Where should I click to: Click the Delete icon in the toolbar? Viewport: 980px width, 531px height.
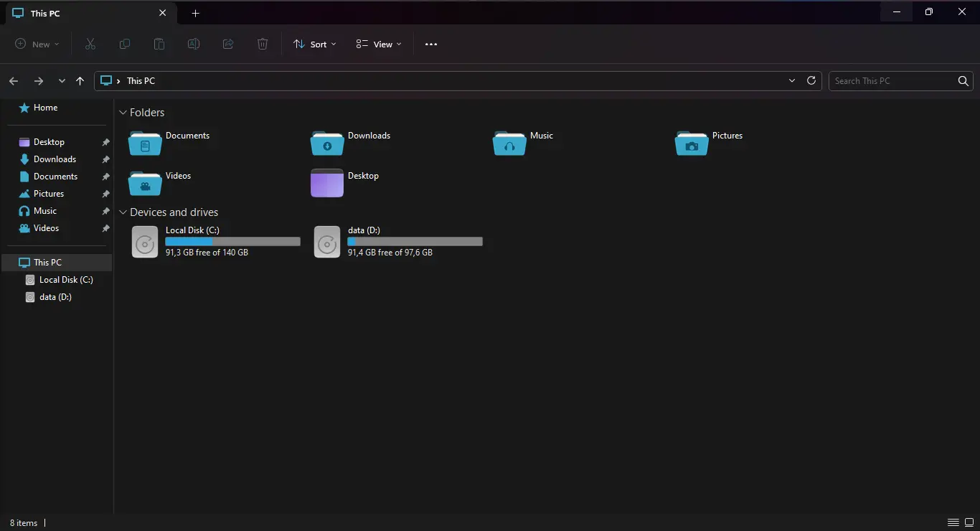[263, 44]
